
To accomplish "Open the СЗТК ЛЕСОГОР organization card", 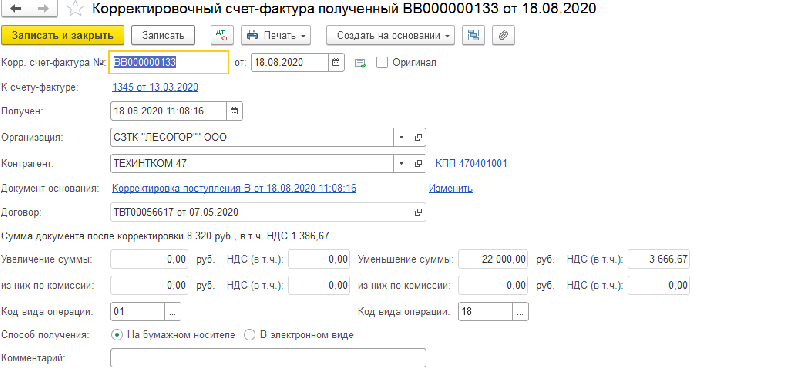I will point(418,137).
